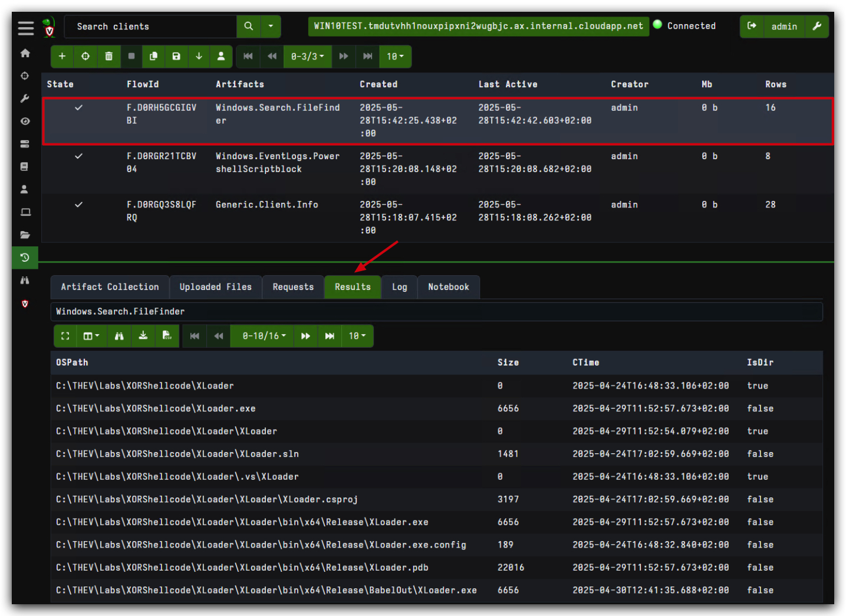
Task: Go to next page of results
Action: 305,336
